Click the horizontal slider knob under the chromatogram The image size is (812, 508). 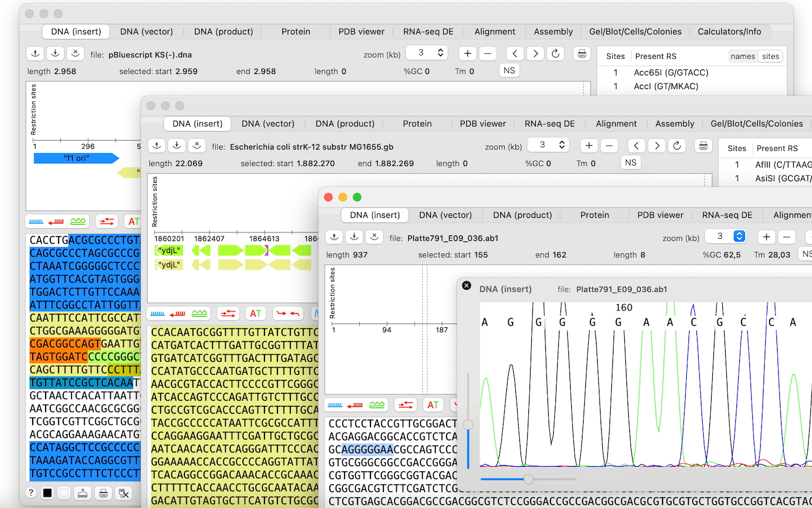click(x=528, y=479)
